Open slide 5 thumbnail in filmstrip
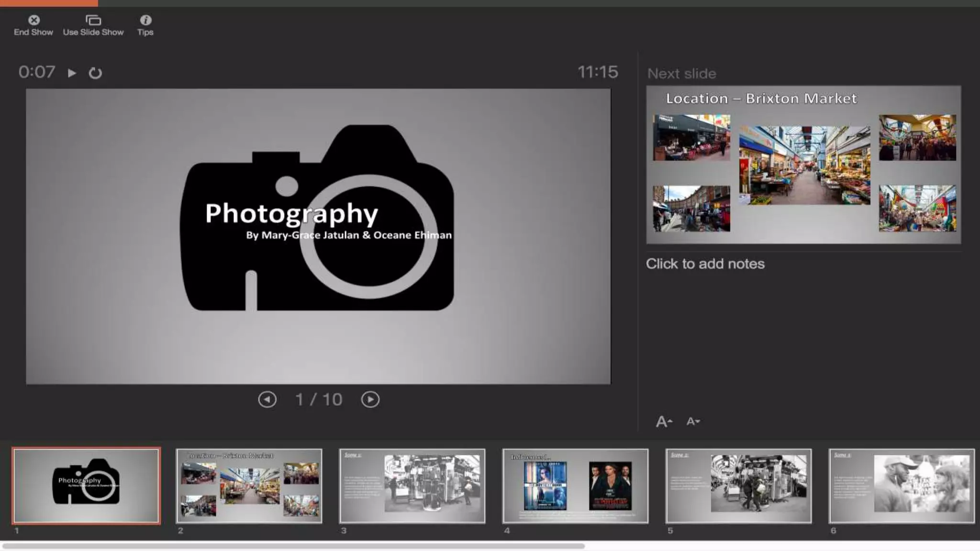The height and width of the screenshot is (551, 980). coord(738,485)
